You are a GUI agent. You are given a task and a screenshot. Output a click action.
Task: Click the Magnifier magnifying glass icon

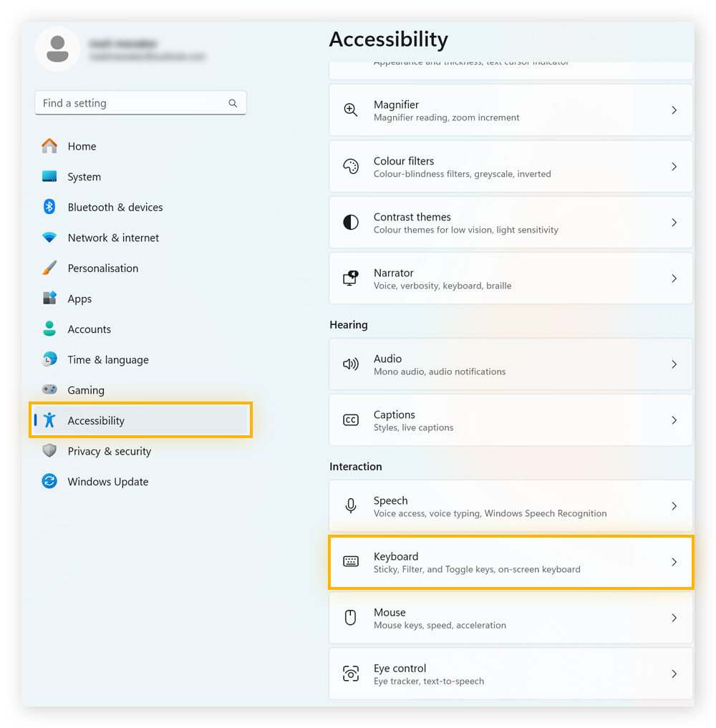coord(350,110)
